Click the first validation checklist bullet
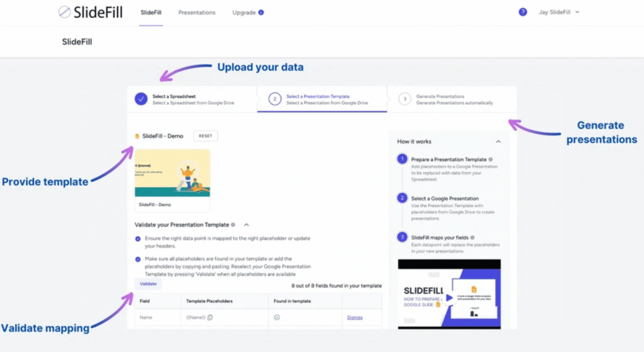The image size is (644, 352). tap(138, 239)
